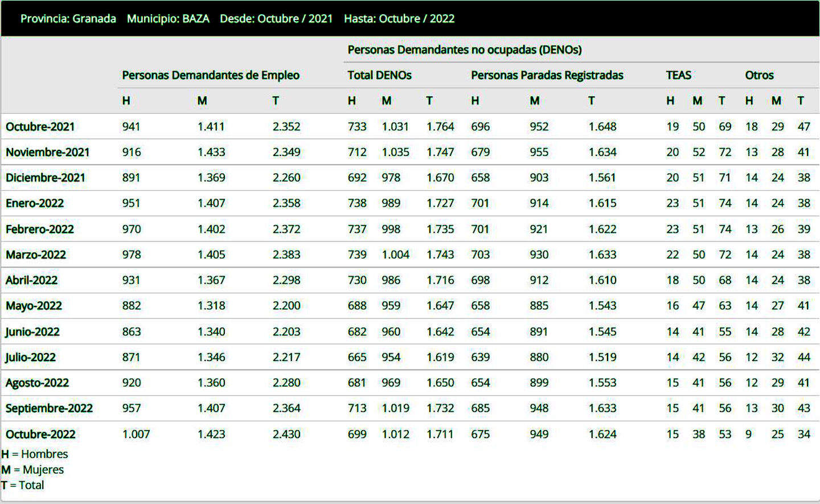
Task: Click the Octubre-2021 row label
Action: 40,126
